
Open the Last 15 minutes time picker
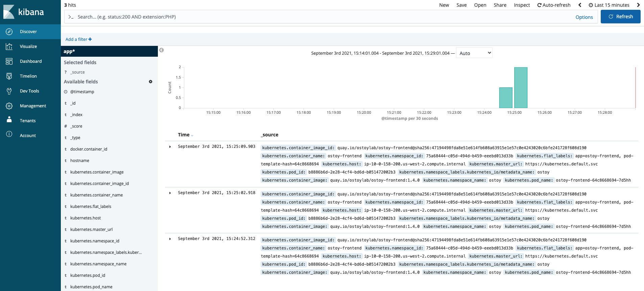609,5
